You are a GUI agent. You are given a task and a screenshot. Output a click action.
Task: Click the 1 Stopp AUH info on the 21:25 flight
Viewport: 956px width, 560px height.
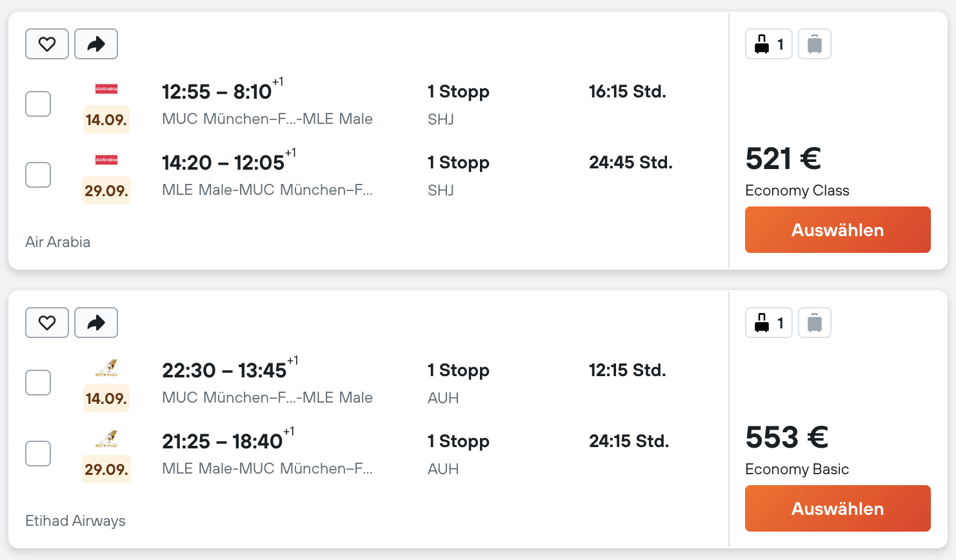[x=459, y=454]
